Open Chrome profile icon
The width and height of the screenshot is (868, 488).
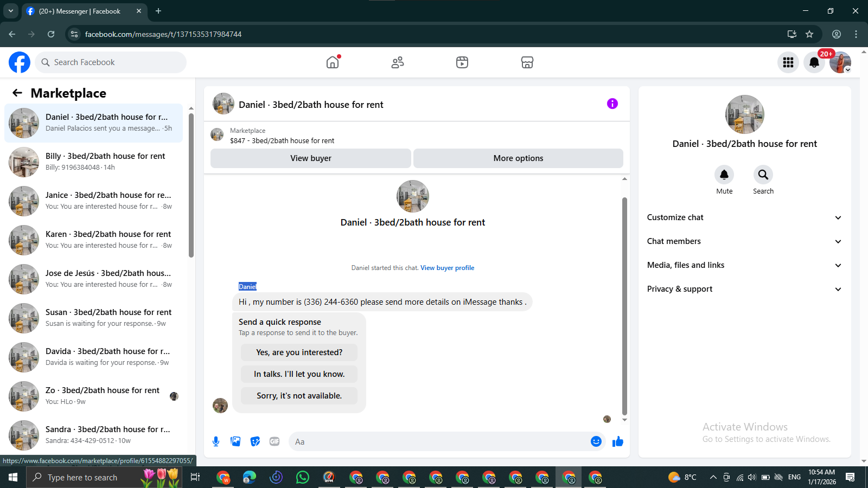point(837,34)
